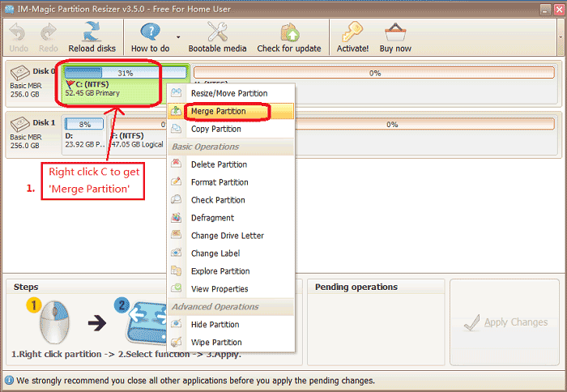The width and height of the screenshot is (567, 392).
Task: Click View Properties menu entry
Action: click(231, 289)
